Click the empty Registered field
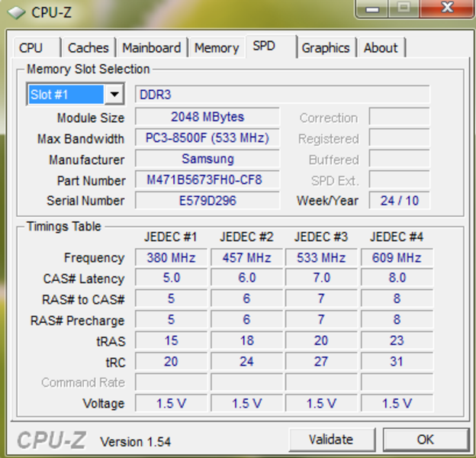This screenshot has width=476, height=458. coord(400,137)
